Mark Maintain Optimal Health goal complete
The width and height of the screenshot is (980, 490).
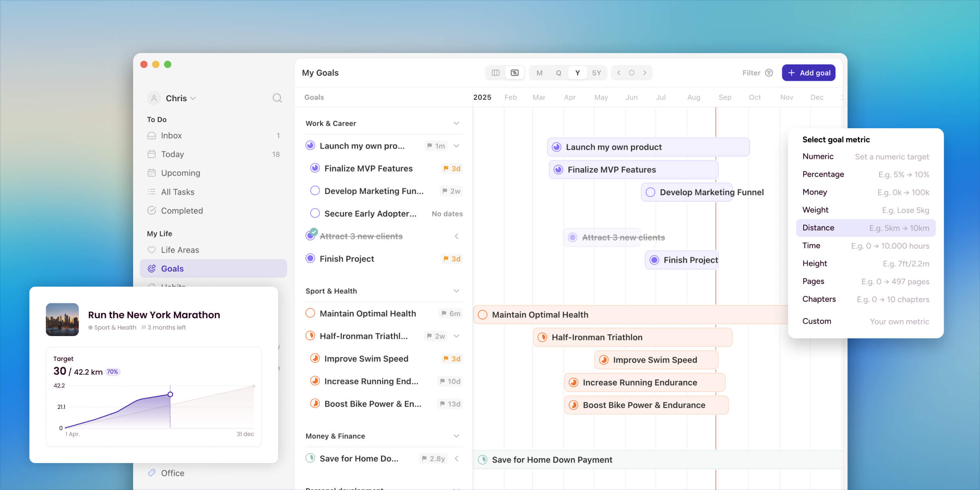click(x=310, y=313)
